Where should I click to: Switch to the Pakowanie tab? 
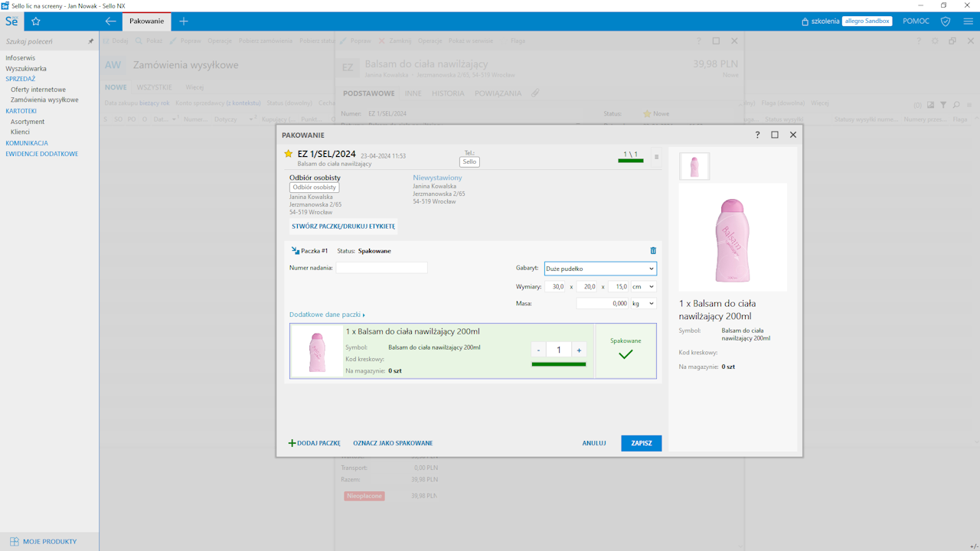(146, 21)
